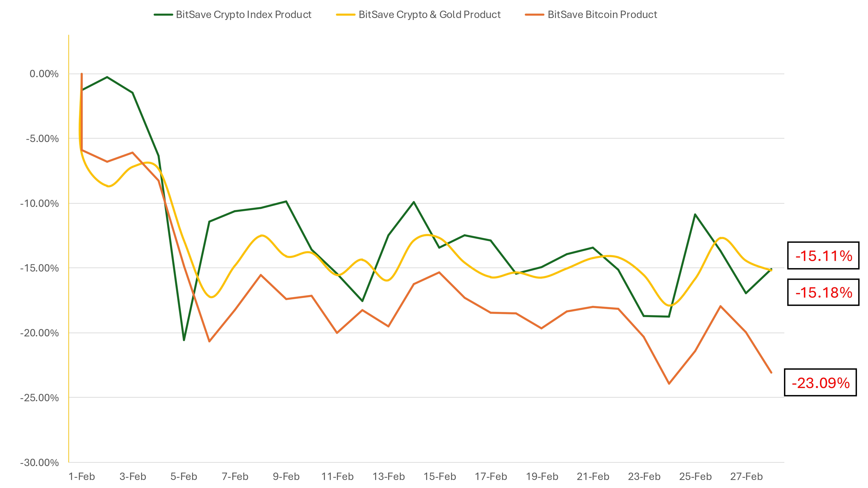
Task: Click the 27-Feb x-axis label
Action: point(746,477)
